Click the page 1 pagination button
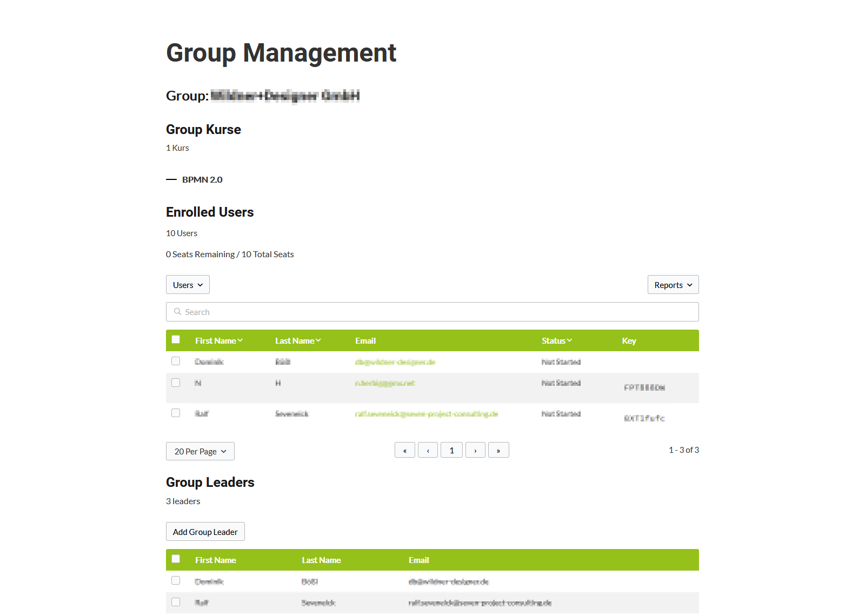 [451, 450]
